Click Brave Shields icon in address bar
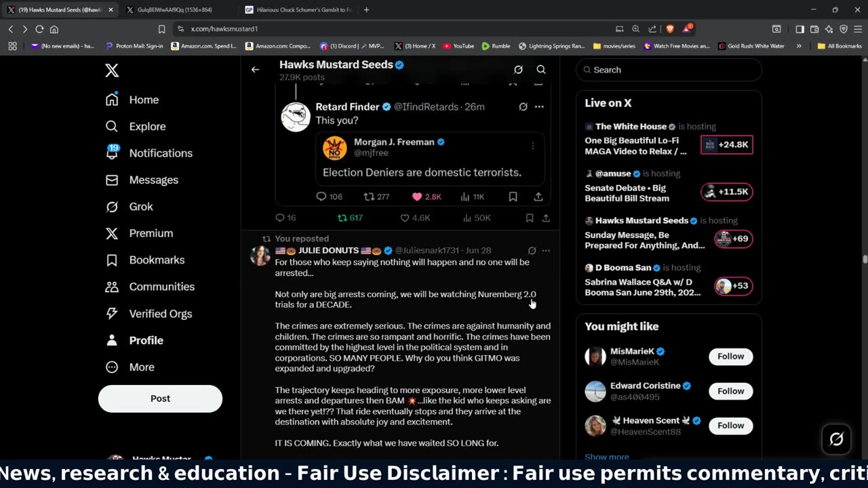Viewport: 868px width, 488px height. (670, 29)
